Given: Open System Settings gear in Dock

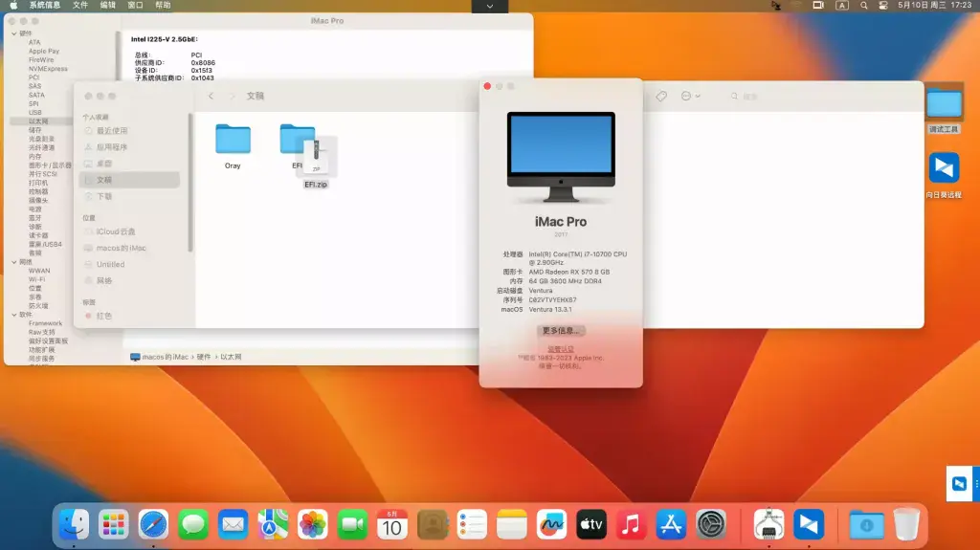Looking at the screenshot, I should click(711, 524).
